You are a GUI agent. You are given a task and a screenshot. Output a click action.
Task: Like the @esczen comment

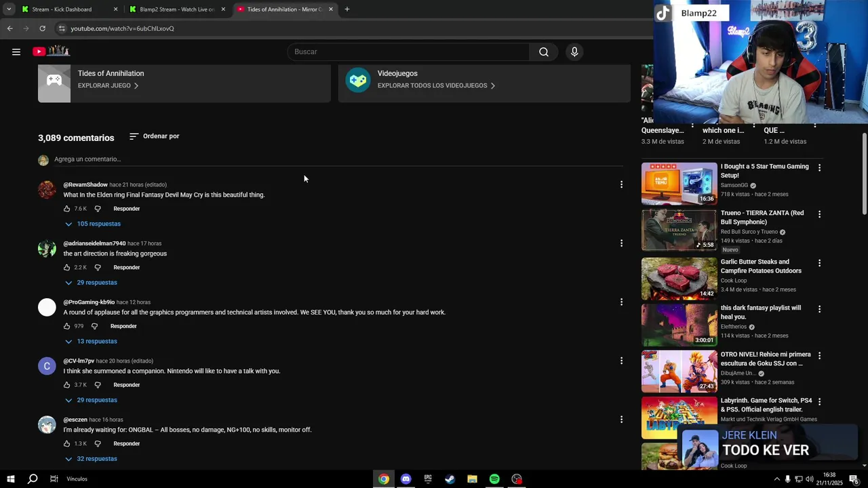(66, 444)
